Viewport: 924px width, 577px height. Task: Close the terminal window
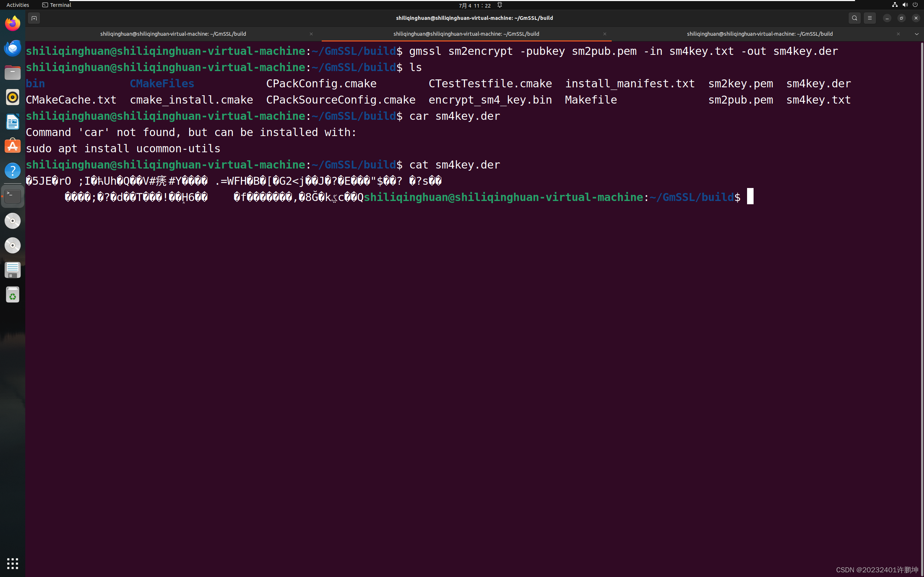tap(916, 18)
